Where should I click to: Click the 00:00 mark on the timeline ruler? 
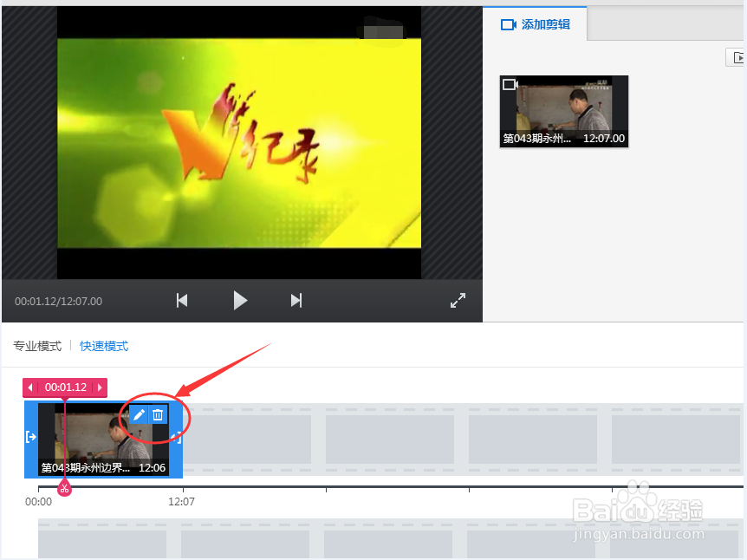[x=39, y=501]
